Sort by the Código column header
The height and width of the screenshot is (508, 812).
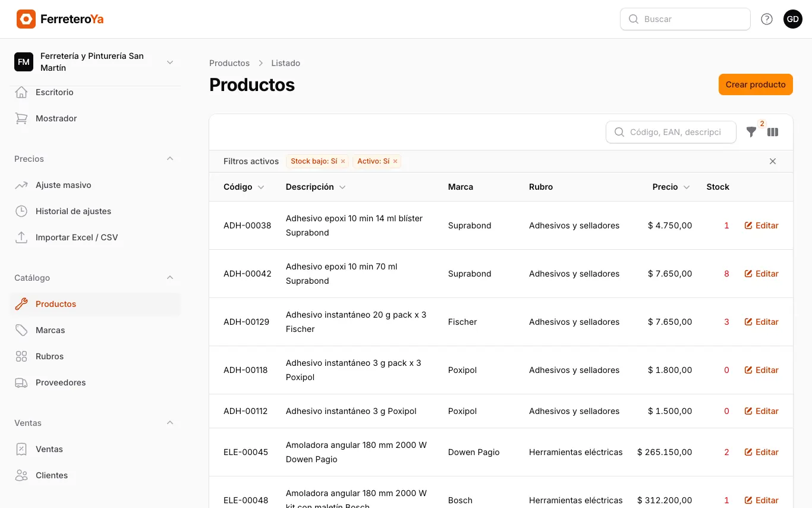tap(244, 187)
